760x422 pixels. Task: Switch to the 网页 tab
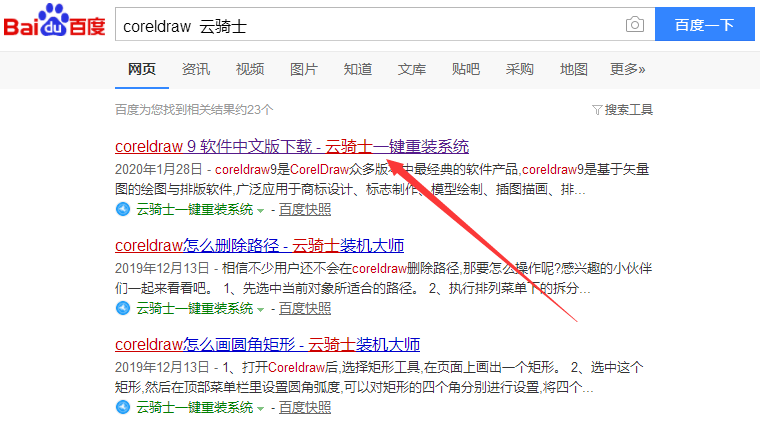tap(142, 69)
